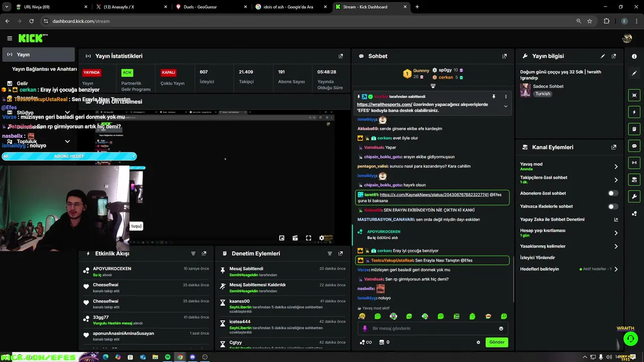
Task: Switch to idols of ash Google tab
Action: 290,7
